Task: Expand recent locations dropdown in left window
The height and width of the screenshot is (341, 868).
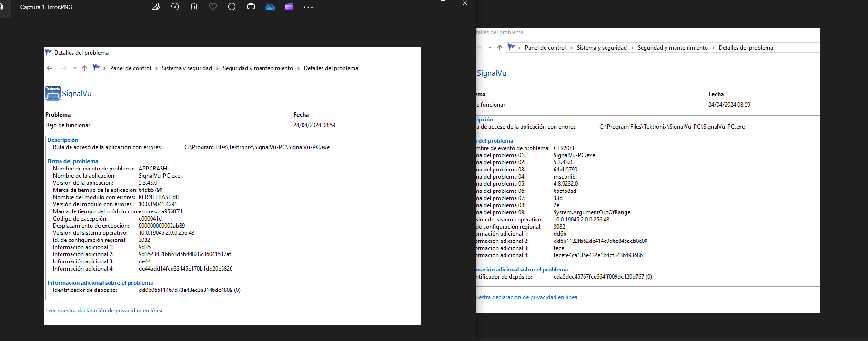Action: point(75,68)
